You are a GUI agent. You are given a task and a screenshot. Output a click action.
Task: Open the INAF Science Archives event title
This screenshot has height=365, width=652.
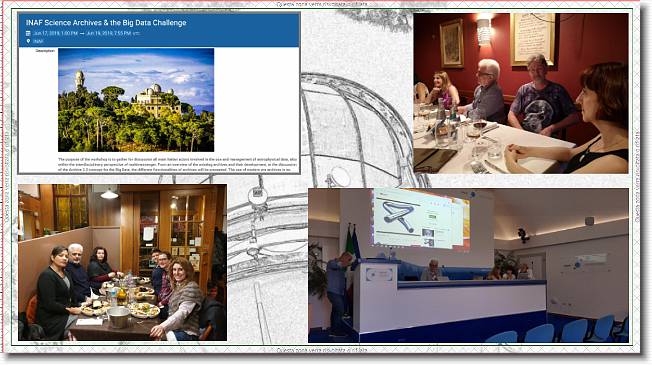pos(106,23)
